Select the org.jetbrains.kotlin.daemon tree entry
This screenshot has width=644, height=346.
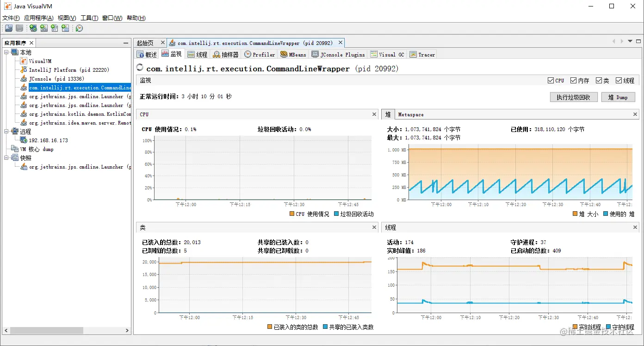coord(80,114)
